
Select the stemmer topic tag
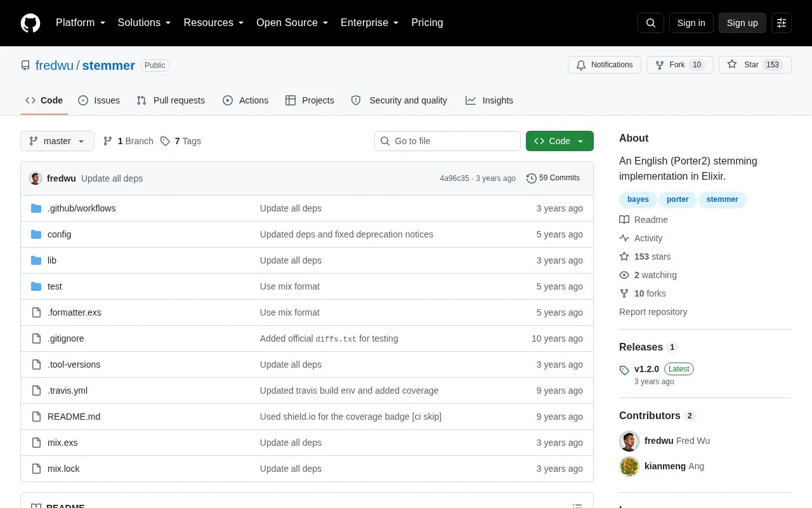722,199
